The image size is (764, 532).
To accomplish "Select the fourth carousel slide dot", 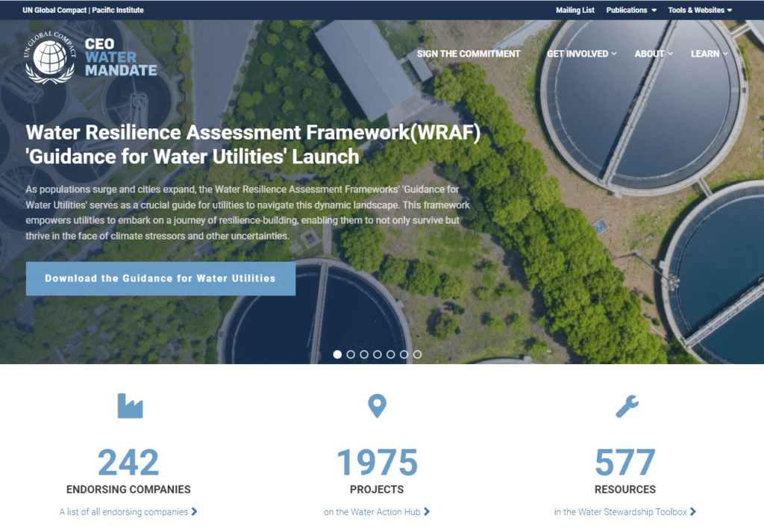I will click(377, 354).
